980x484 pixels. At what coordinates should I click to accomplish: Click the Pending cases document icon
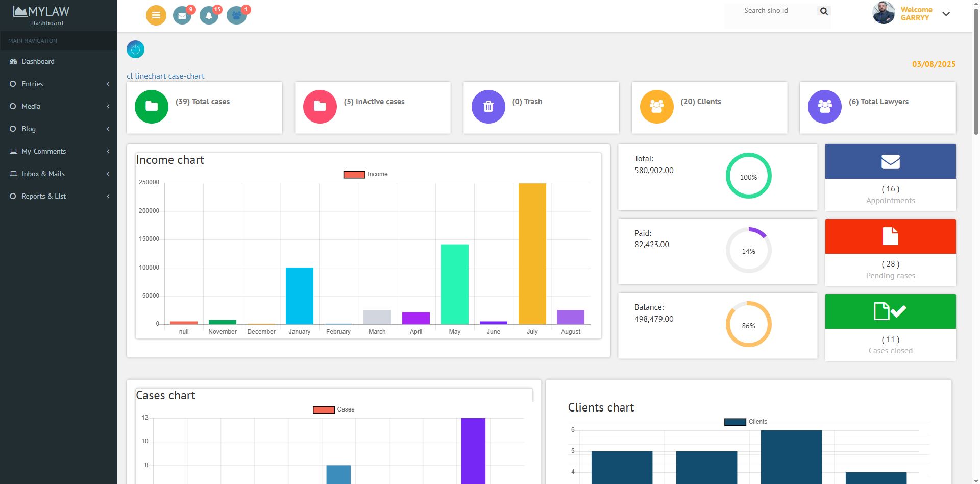click(x=891, y=236)
